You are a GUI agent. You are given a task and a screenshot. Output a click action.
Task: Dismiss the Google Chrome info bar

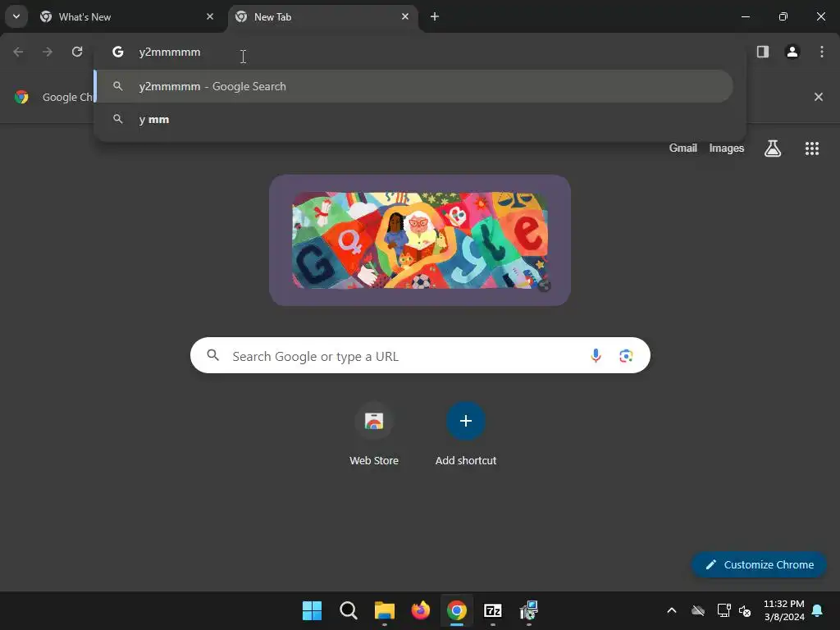point(819,97)
